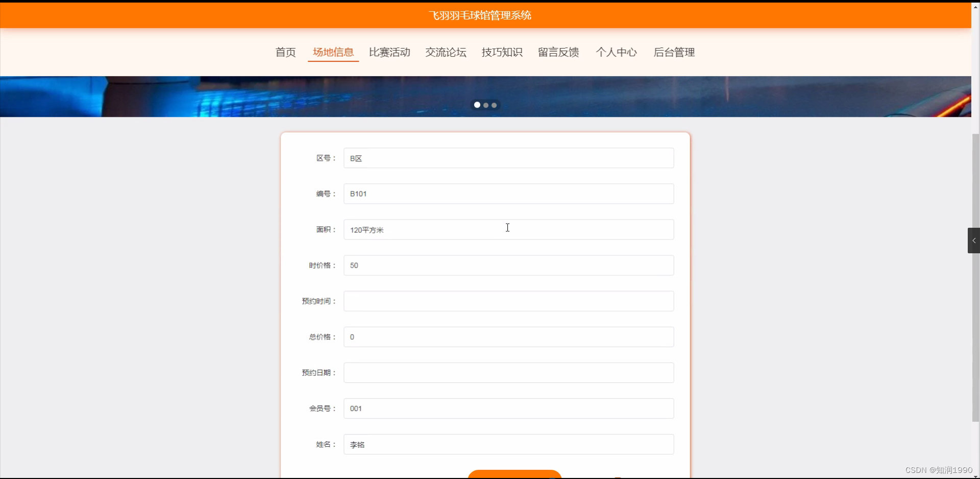The image size is (980, 479).
Task: Select the first carousel indicator dot
Action: coord(477,105)
